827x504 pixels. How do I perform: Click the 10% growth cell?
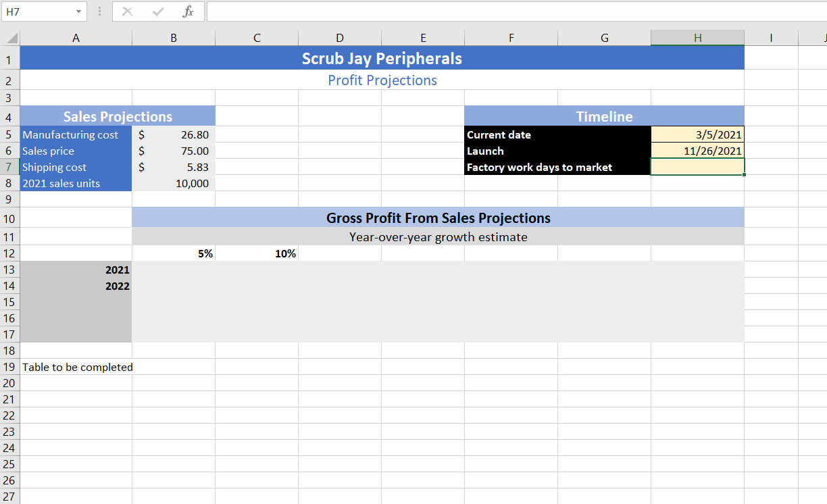(x=257, y=253)
